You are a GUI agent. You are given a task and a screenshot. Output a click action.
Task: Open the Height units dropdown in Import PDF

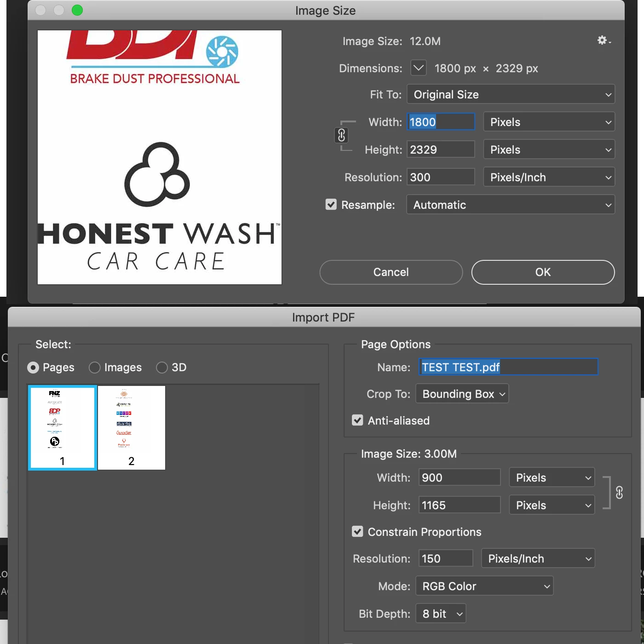coord(552,505)
